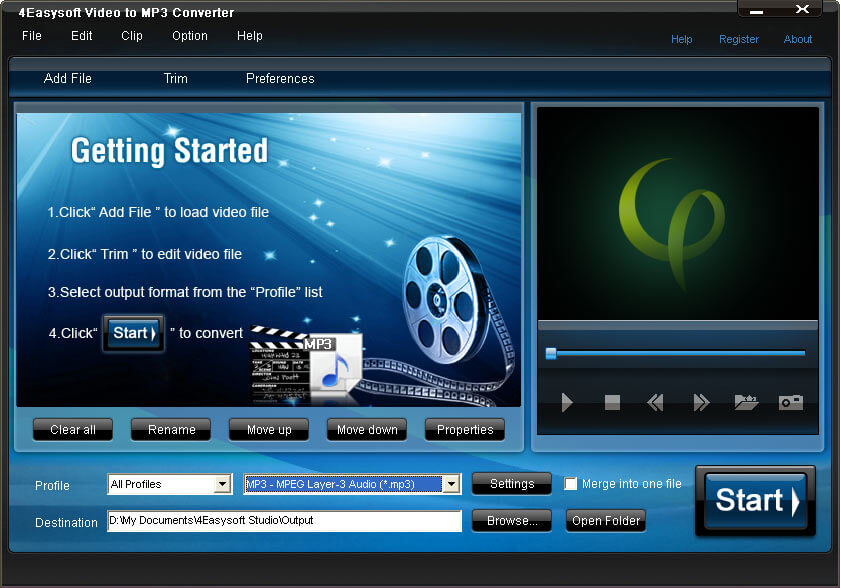The height and width of the screenshot is (588, 841).
Task: Click the Destination path input field
Action: [x=284, y=521]
